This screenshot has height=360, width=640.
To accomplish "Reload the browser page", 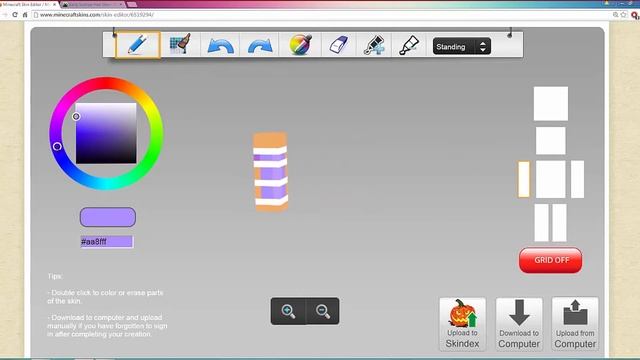I will coord(15,15).
